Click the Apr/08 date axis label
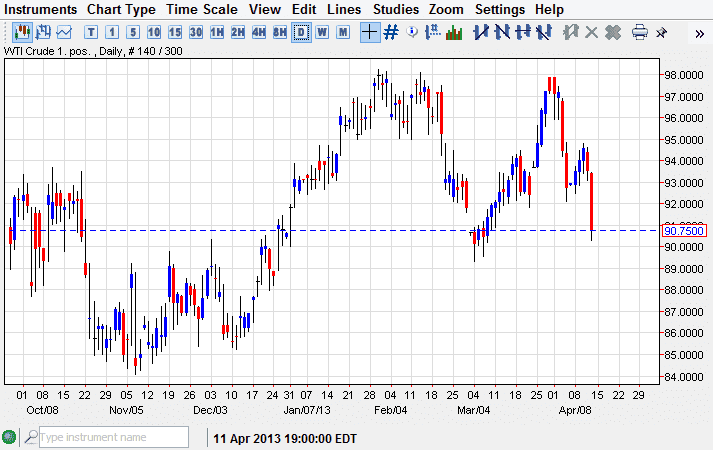 coord(575,410)
